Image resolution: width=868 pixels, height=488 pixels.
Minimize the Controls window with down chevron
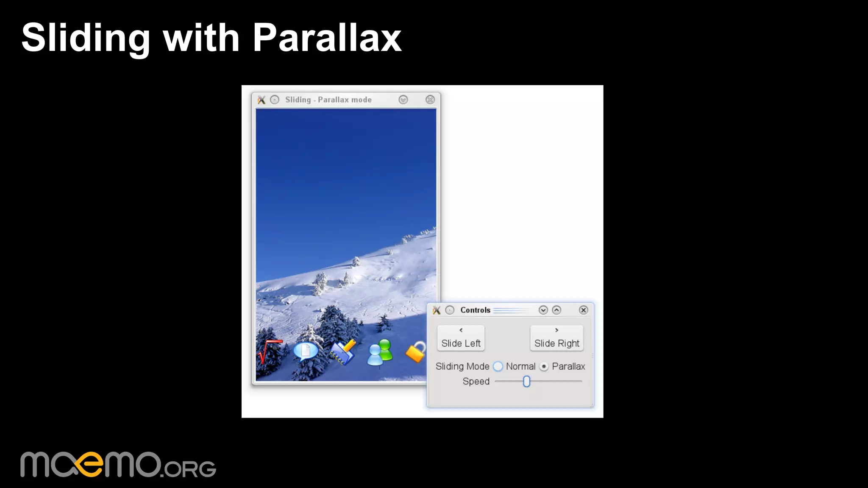543,310
